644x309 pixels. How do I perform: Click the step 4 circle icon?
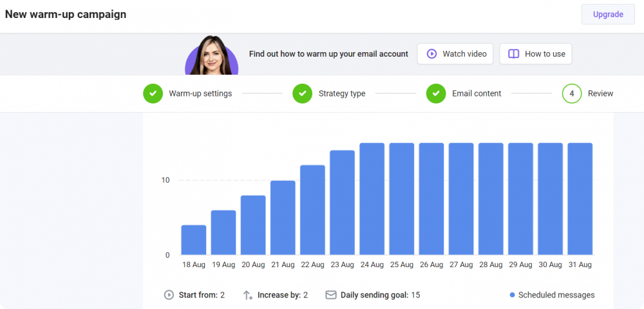572,93
